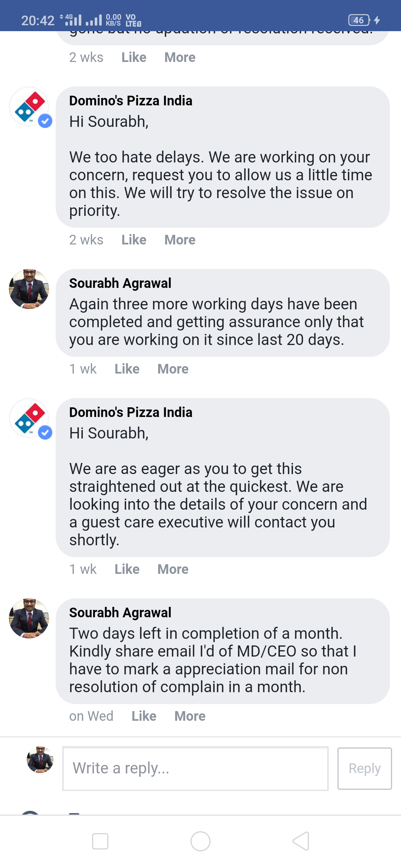Like Domino's first reply to Sourabh
Screen dimensions: 401x868
134,240
